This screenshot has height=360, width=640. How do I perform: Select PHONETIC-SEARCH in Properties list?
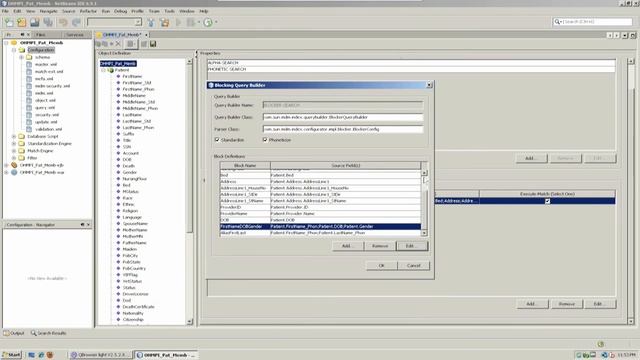[x=411, y=69]
